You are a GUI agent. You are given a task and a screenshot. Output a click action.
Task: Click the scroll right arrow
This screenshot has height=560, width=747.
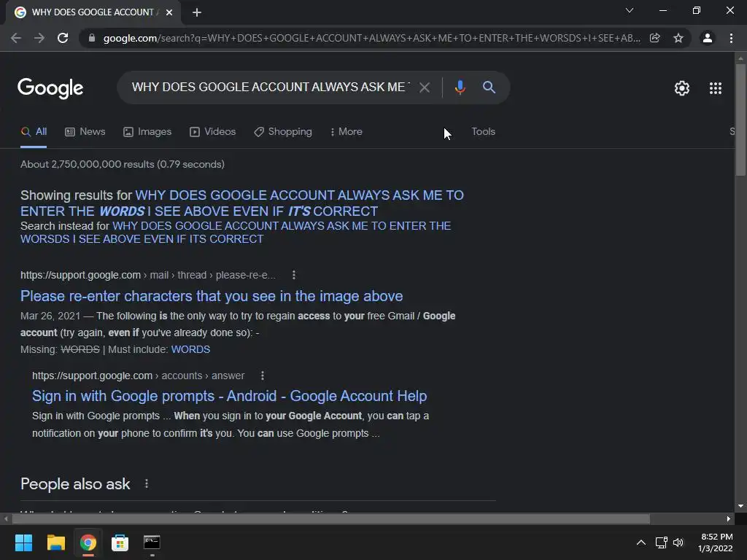click(728, 518)
